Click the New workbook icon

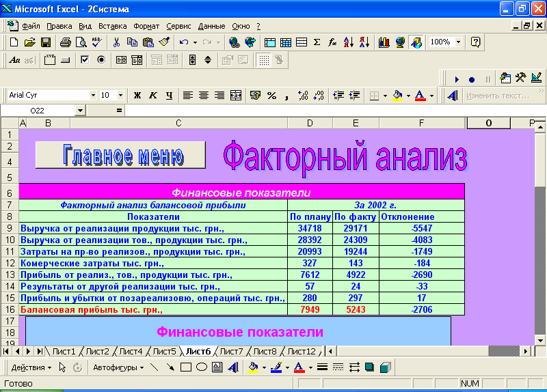coord(14,42)
